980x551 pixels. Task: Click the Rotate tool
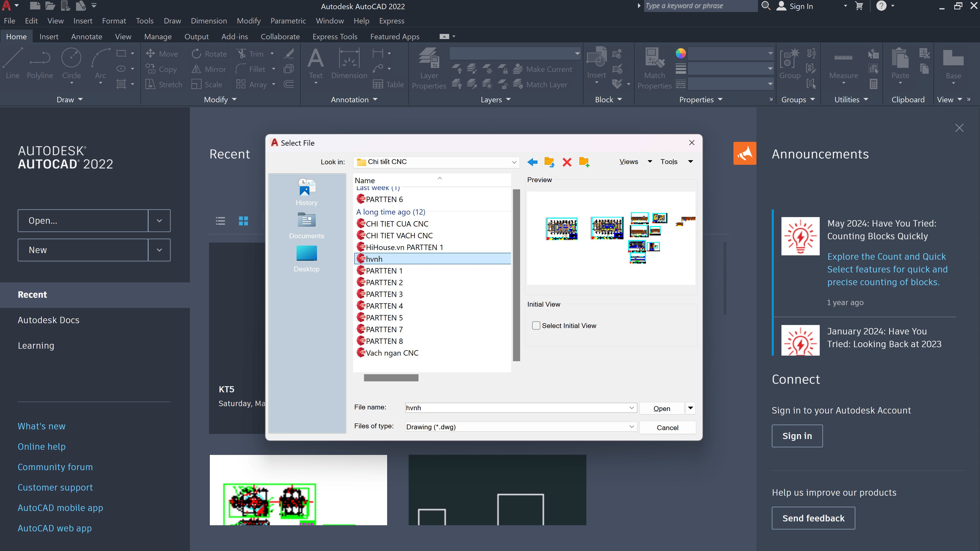pyautogui.click(x=209, y=54)
